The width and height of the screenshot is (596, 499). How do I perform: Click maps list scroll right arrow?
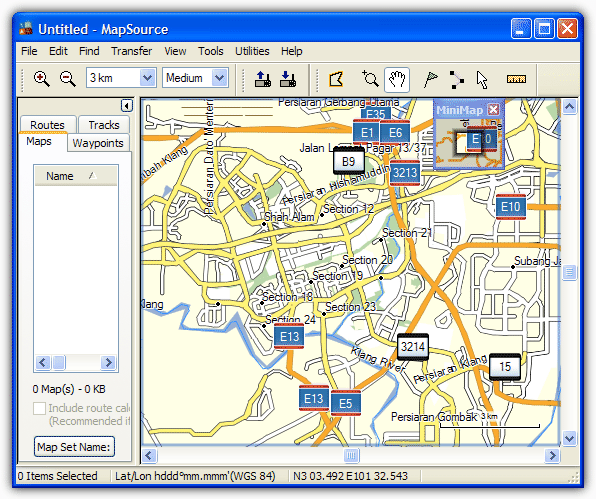[x=108, y=363]
